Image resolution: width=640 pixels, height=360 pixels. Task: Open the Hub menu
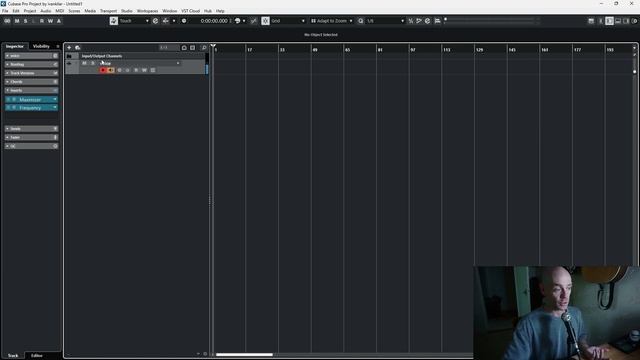(x=208, y=11)
